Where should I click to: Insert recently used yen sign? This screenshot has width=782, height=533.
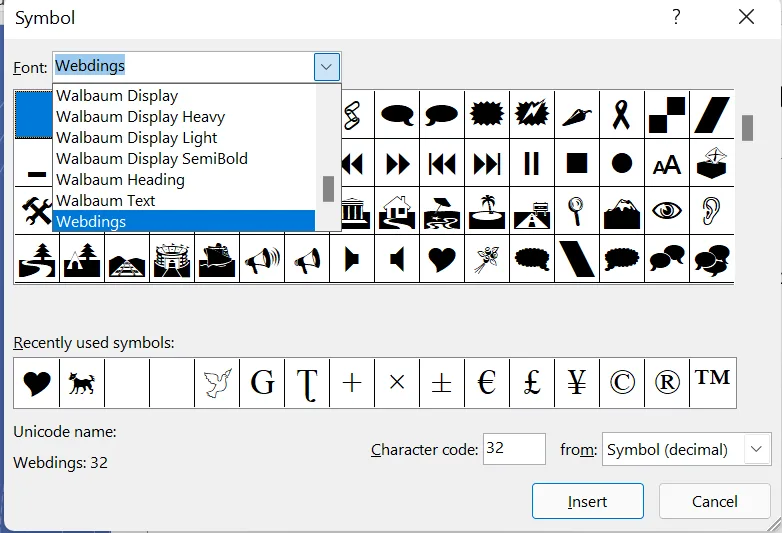pos(577,383)
